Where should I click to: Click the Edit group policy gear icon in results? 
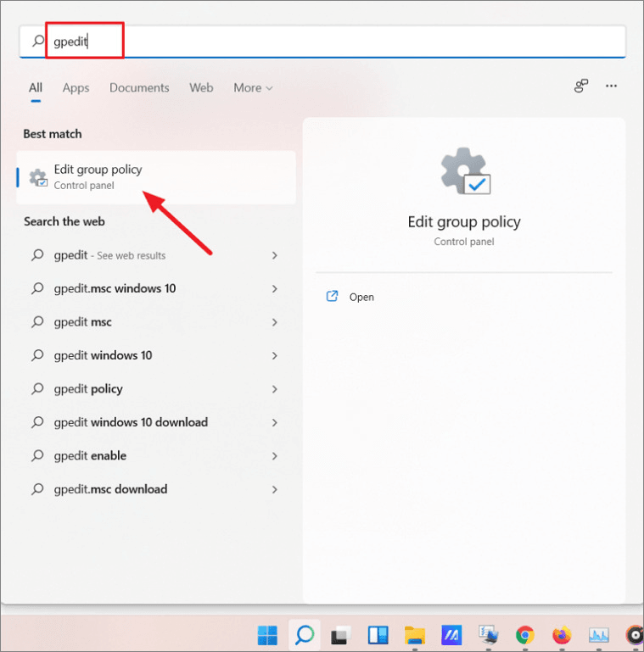(38, 177)
